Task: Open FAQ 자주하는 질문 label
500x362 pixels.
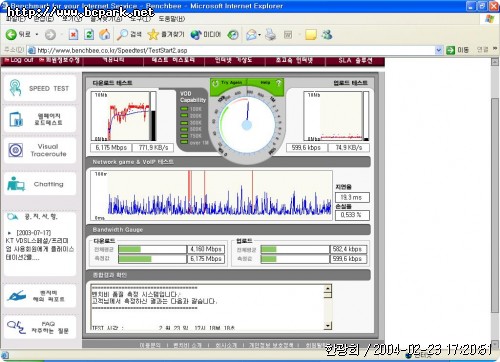Action: pos(49,327)
